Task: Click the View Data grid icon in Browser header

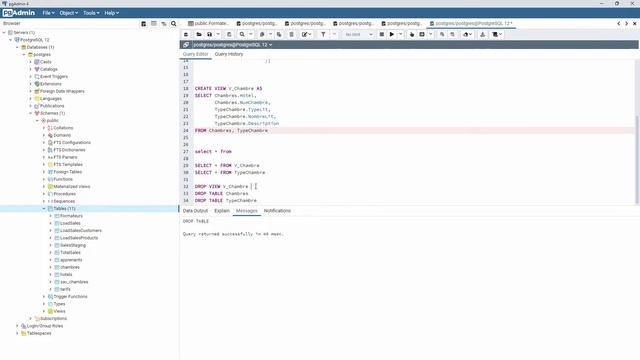Action: tap(154, 24)
